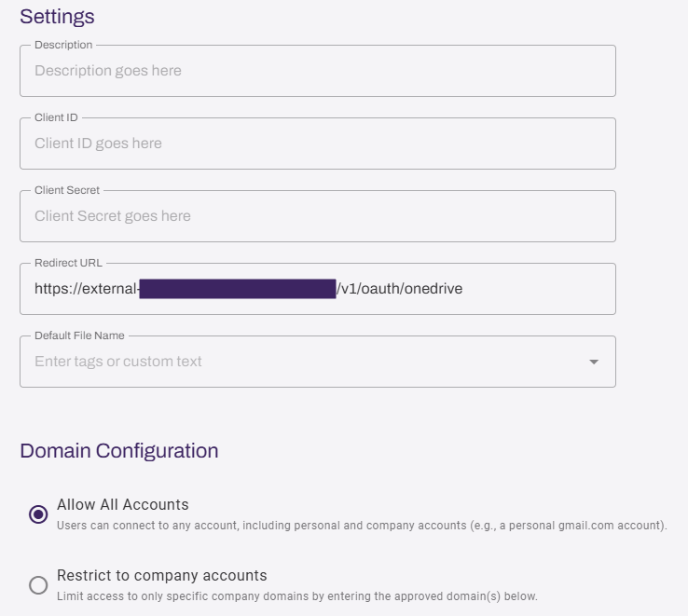Screen dimensions: 688x616
Task: Click the Allow All Accounts description text
Action: [x=362, y=526]
